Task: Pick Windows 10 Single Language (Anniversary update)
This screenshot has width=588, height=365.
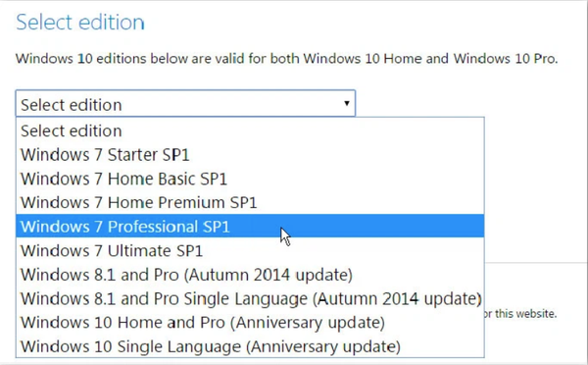Action: [250, 346]
